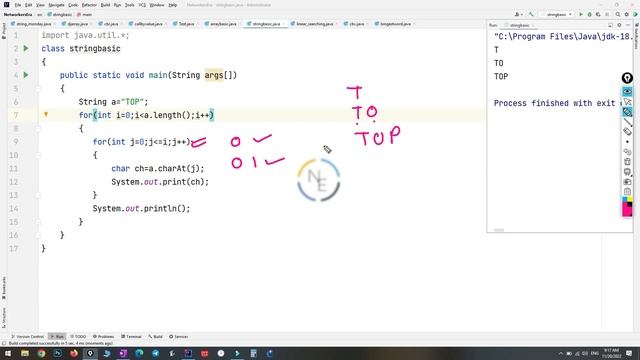The width and height of the screenshot is (640, 360).
Task: Open the Problems tool window
Action: point(103,337)
